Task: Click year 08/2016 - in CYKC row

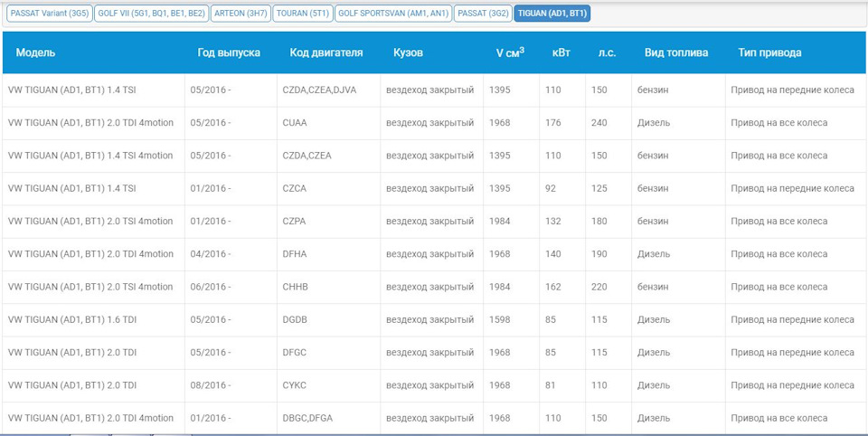Action: point(211,385)
